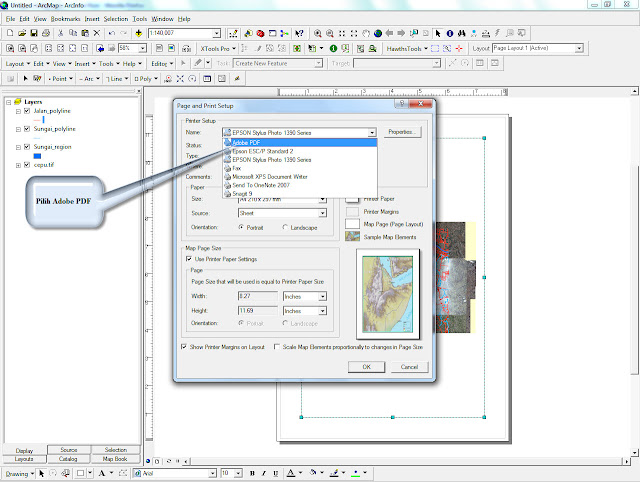Click the ArcToolbox red toolbox icon

click(x=260, y=33)
